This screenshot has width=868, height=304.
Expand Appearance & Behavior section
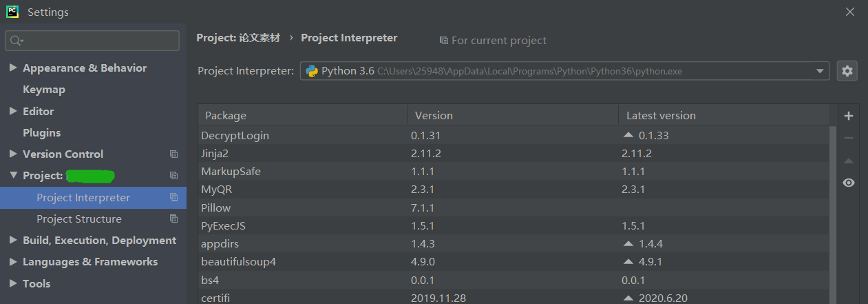[x=13, y=68]
